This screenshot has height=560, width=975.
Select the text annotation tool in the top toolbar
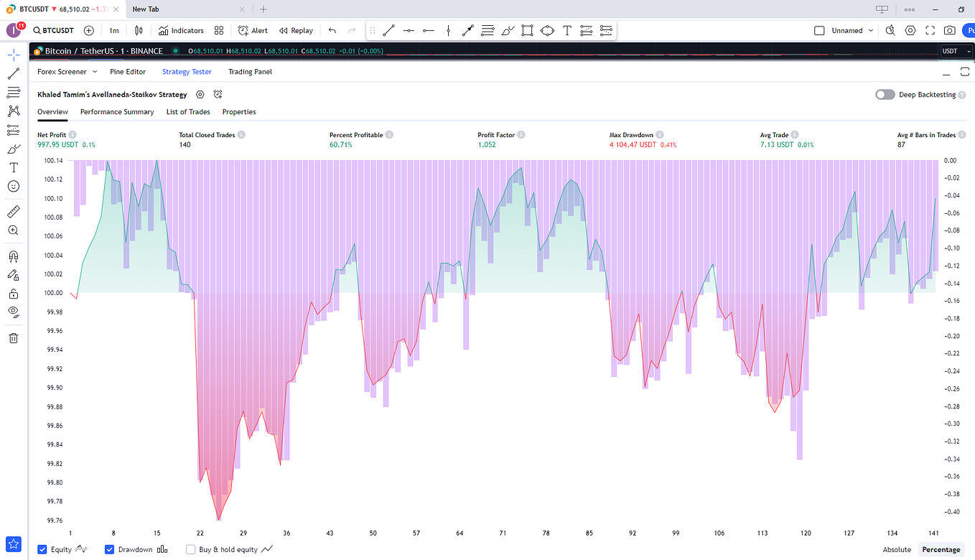pyautogui.click(x=566, y=30)
